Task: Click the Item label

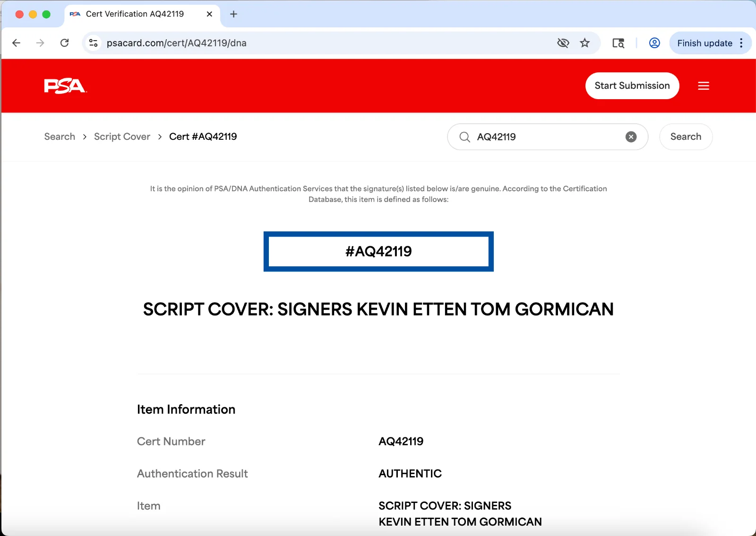Action: coord(149,506)
